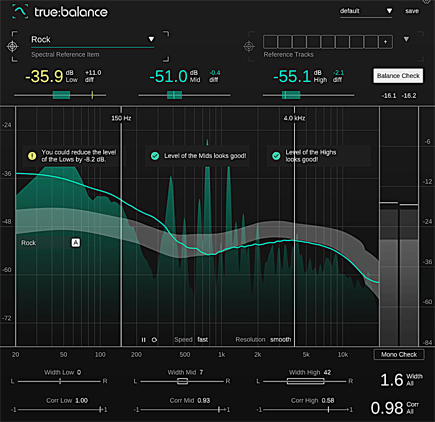The height and width of the screenshot is (422, 435).
Task: Click the 1k frequency axis label
Action: [x=222, y=355]
